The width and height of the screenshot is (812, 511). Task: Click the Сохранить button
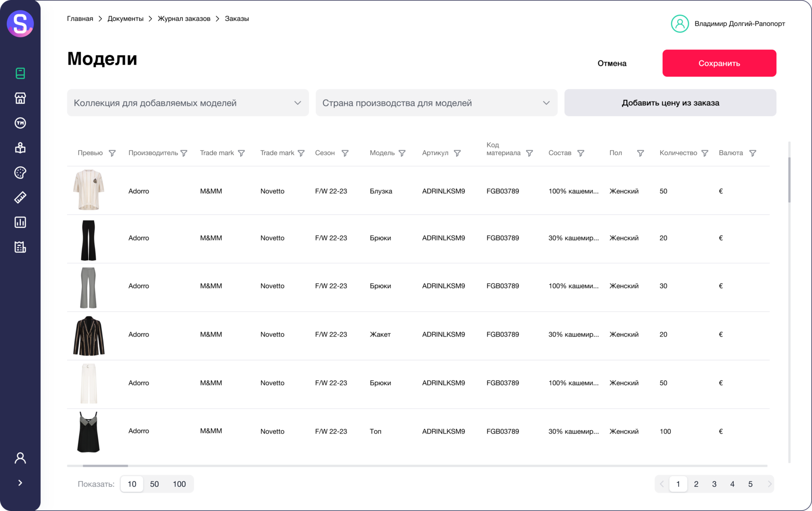click(719, 63)
